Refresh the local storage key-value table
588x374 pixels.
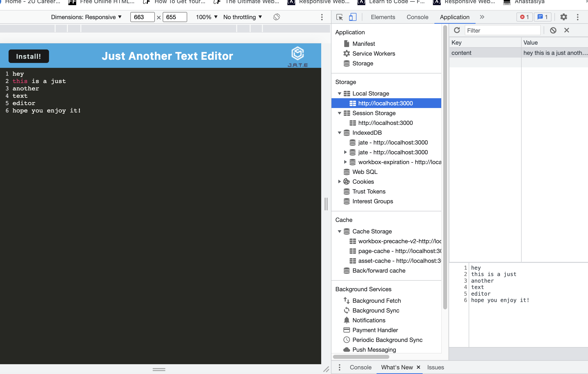(x=457, y=30)
